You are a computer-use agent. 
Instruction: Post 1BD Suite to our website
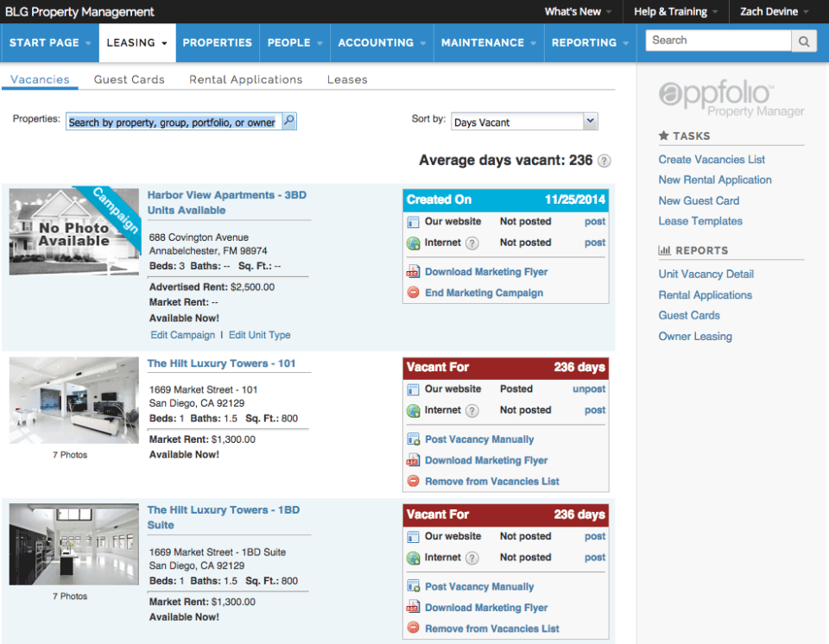[x=595, y=536]
